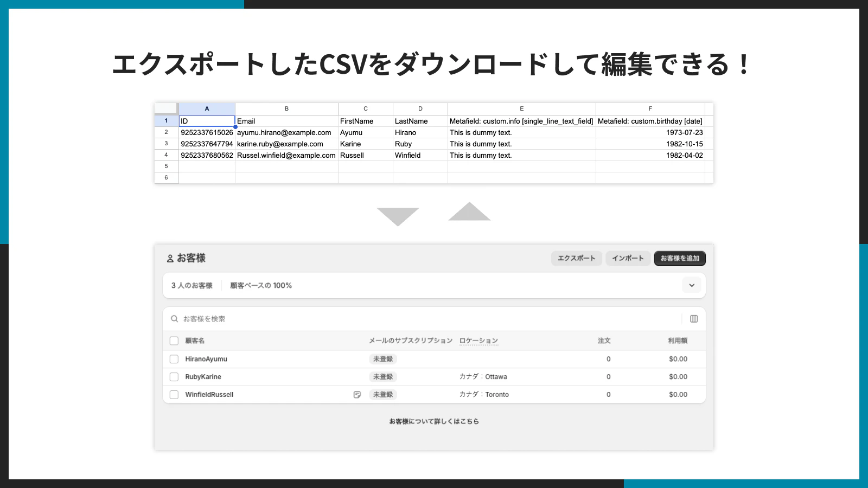Select spreadsheet row 5 header

tap(167, 166)
